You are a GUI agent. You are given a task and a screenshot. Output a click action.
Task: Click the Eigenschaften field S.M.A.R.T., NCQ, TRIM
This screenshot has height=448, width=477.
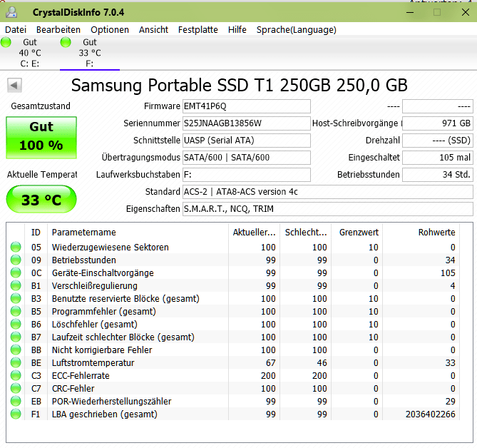click(x=328, y=209)
